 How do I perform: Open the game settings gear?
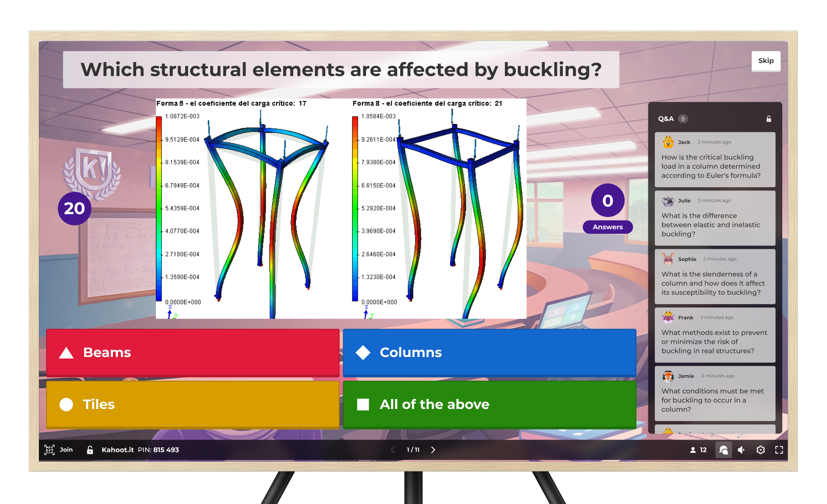(761, 450)
